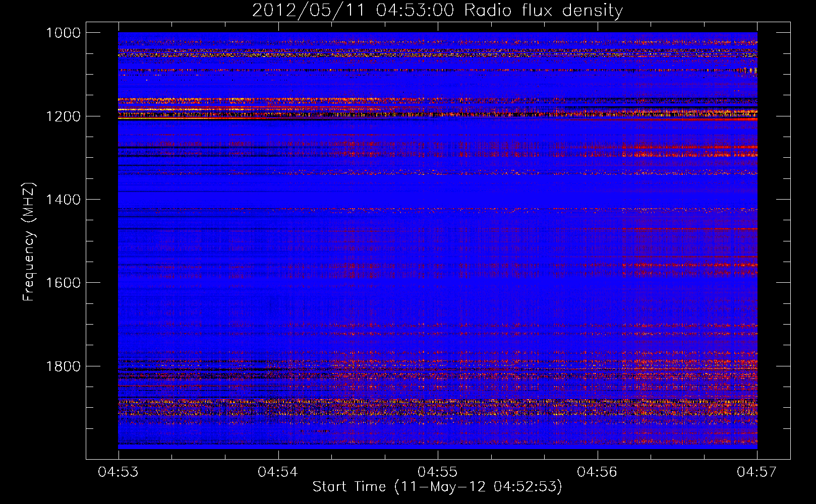Click the "Frequency (MHZ)" y-axis label

click(29, 242)
